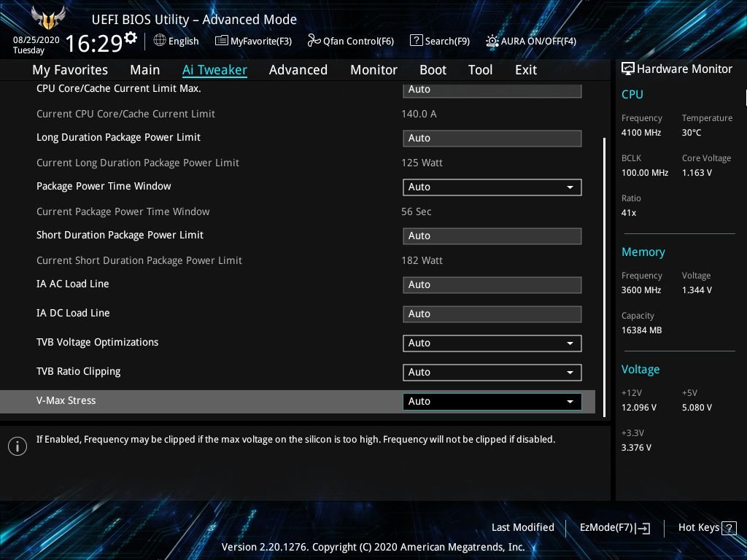Click the 56 Sec value

[416, 211]
